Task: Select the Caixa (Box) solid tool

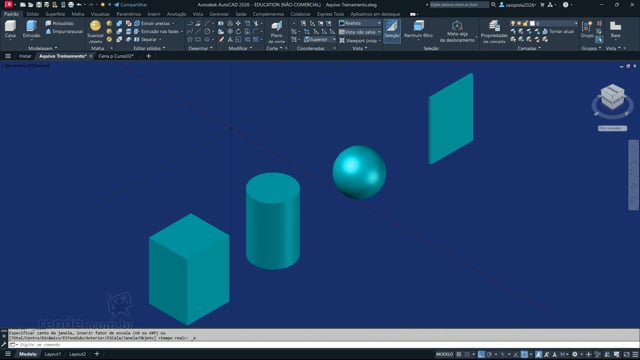Action: 10,29
